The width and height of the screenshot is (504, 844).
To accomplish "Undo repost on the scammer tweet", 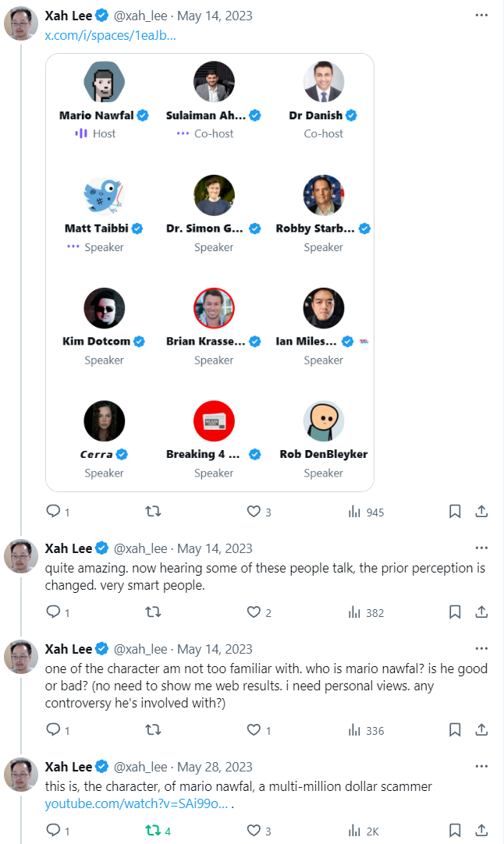I will 154,831.
